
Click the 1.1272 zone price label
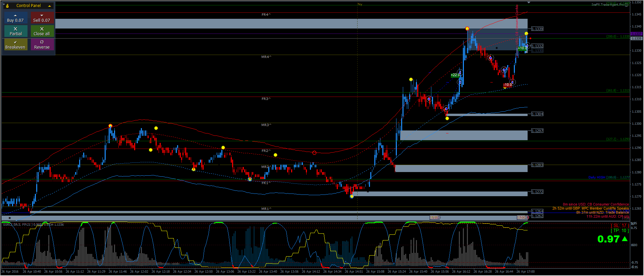(537, 192)
